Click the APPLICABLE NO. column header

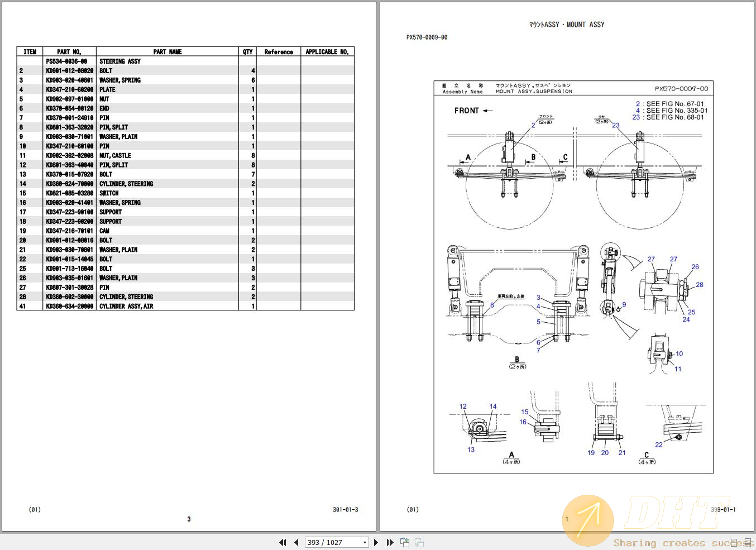[x=327, y=52]
